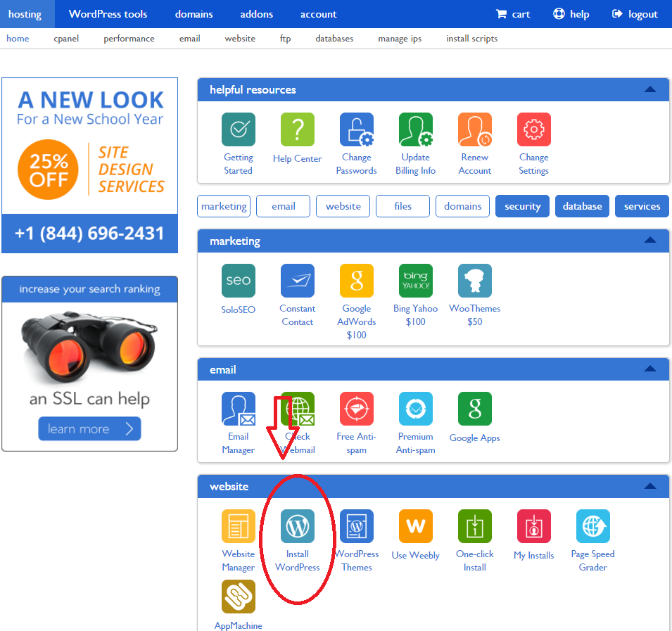Image resolution: width=672 pixels, height=631 pixels.
Task: Collapse the helpful resources panel
Action: point(650,89)
